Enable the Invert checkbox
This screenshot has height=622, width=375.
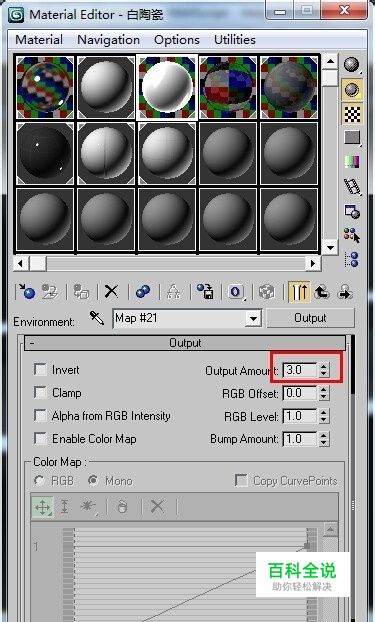pos(40,370)
